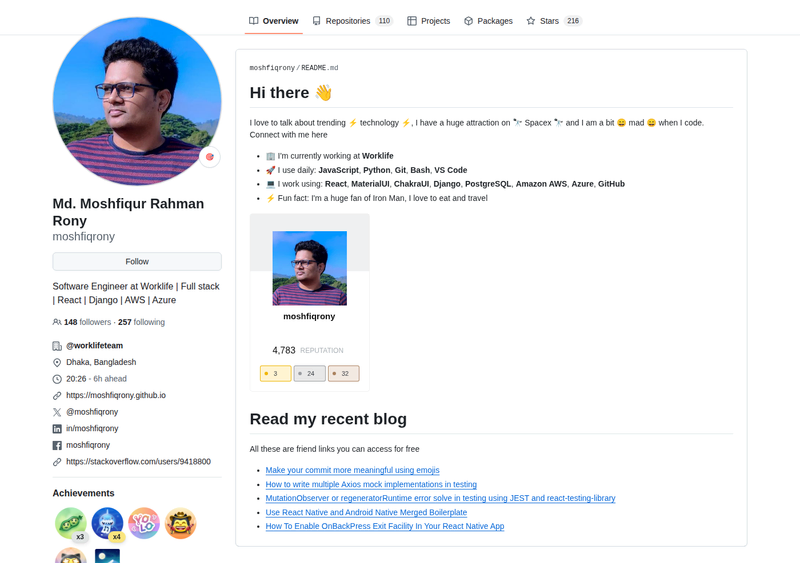The image size is (800, 563).
Task: Open the Facebook moshfiqrony link
Action: (88, 445)
